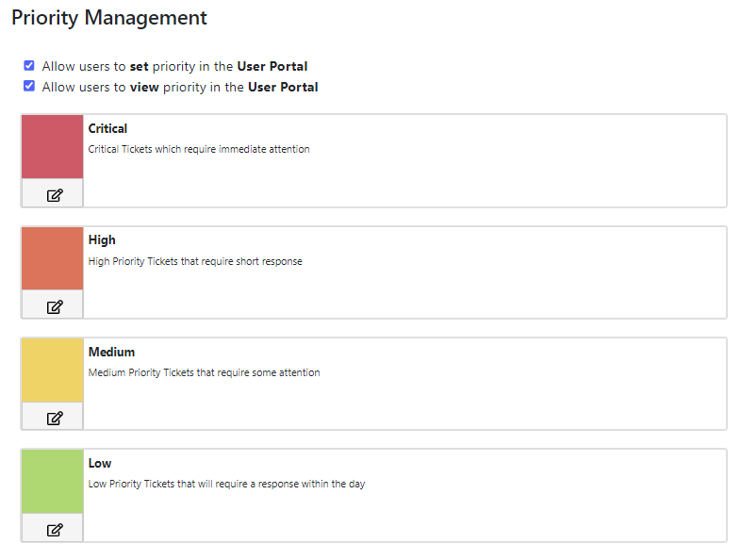The image size is (741, 560).
Task: Click the 'Allow users to set priority' label text
Action: pos(174,66)
